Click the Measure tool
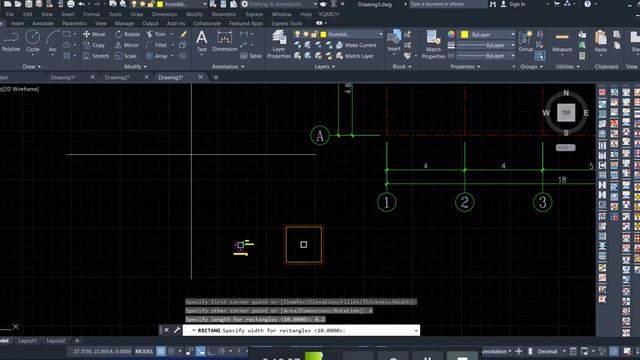 (x=562, y=41)
